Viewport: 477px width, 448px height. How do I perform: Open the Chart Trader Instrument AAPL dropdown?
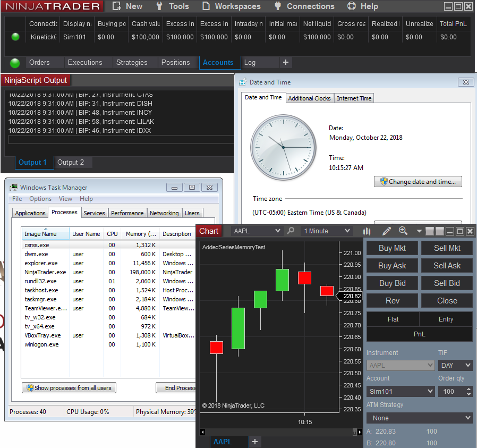(401, 365)
